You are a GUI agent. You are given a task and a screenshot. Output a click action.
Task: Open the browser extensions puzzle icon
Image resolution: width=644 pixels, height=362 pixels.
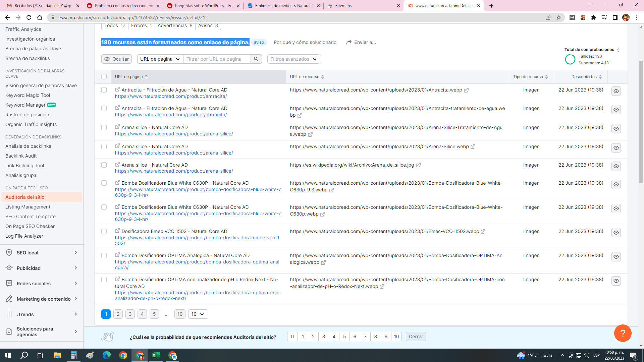coord(594,17)
